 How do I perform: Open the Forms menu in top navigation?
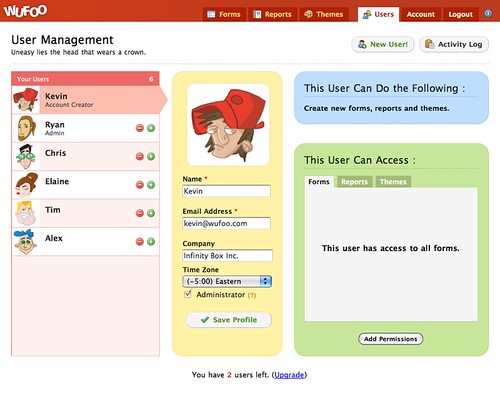coord(224,14)
